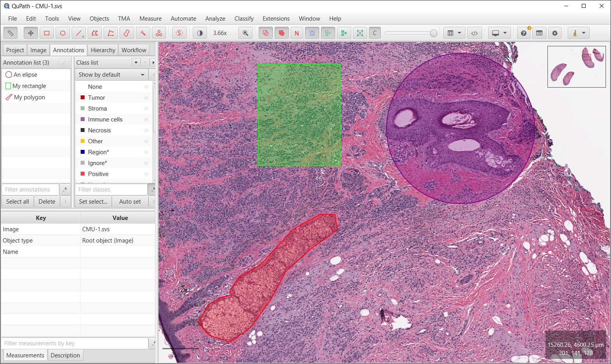Image resolution: width=611 pixels, height=364 pixels.
Task: Open preferences gear icon
Action: 555,33
